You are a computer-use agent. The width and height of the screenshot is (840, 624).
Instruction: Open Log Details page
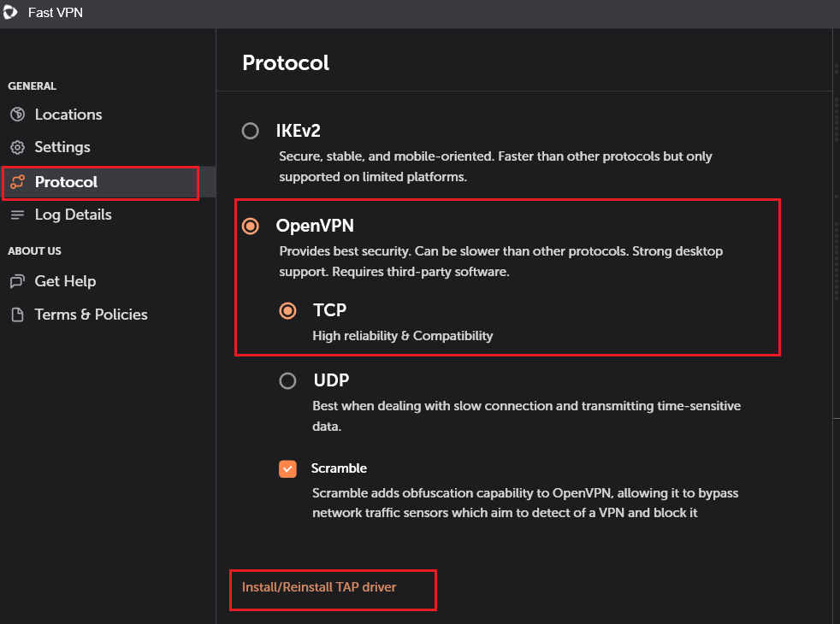point(73,215)
